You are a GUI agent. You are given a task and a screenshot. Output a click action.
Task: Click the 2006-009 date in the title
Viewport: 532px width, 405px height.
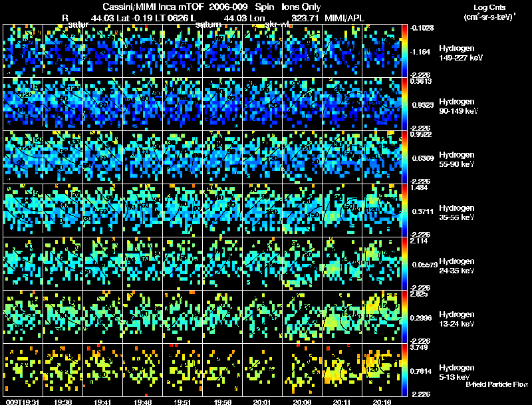(228, 7)
